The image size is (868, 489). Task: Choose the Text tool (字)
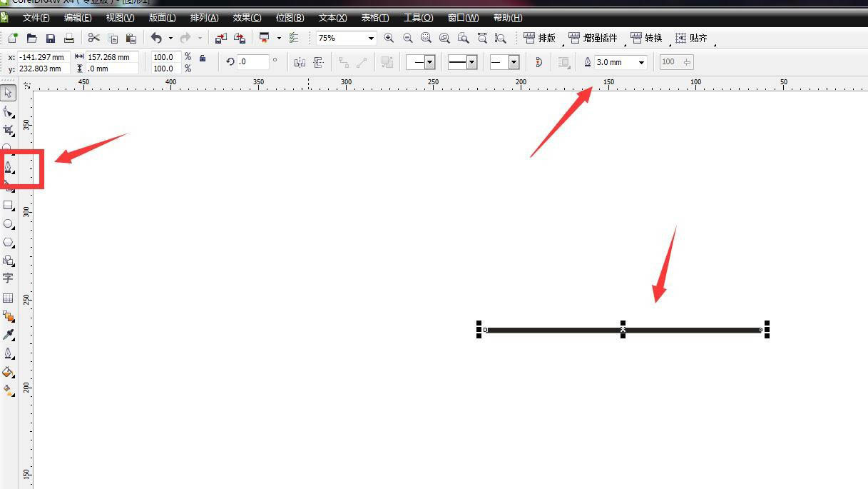[9, 278]
